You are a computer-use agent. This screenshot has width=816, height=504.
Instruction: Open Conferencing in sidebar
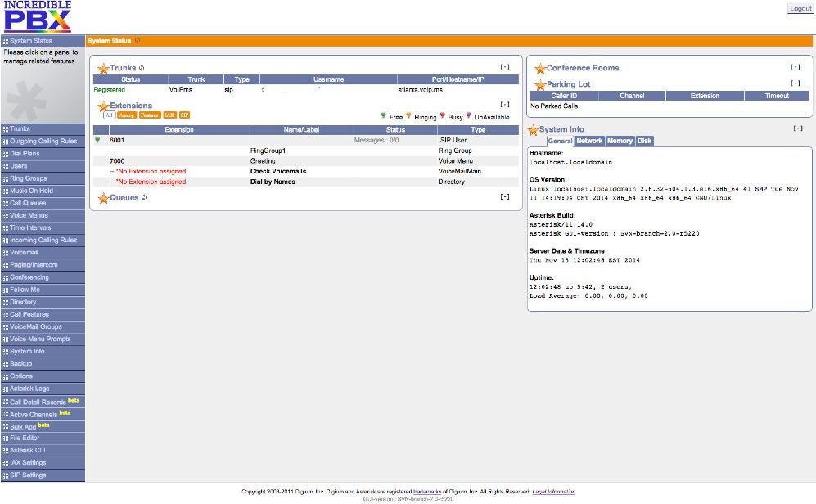tap(43, 277)
